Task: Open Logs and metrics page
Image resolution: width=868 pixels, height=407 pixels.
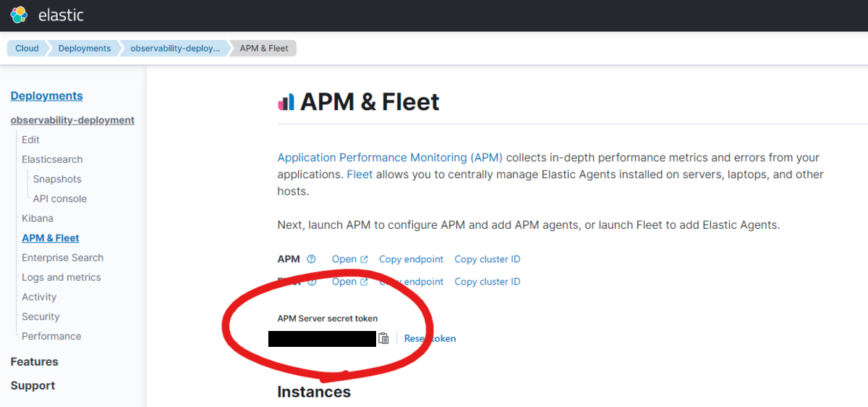Action: coord(61,277)
